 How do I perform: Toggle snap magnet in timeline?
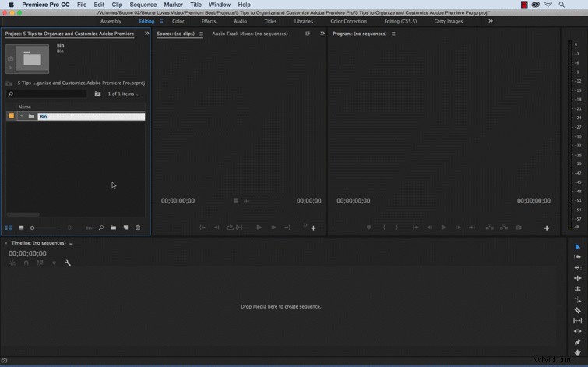[x=26, y=263]
